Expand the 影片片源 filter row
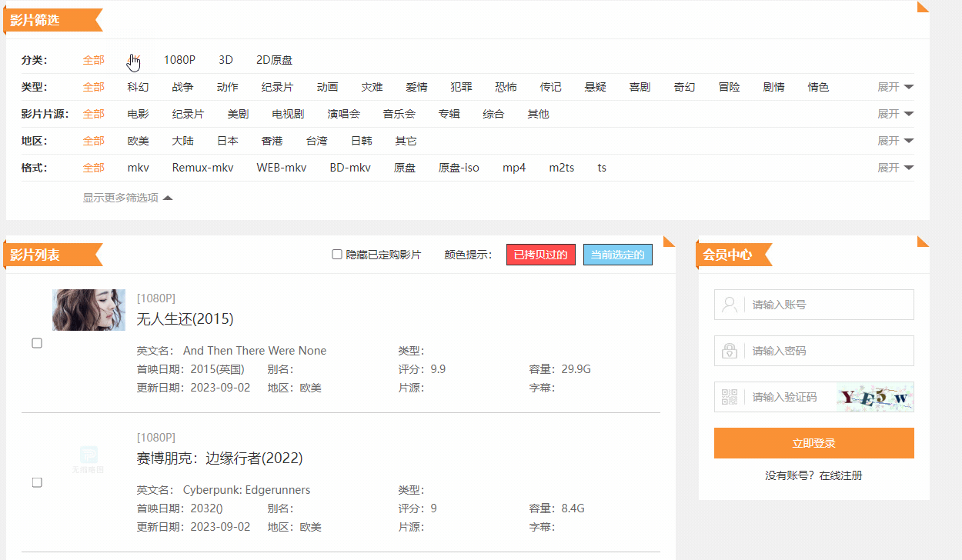Viewport: 962px width, 560px height. 895,114
